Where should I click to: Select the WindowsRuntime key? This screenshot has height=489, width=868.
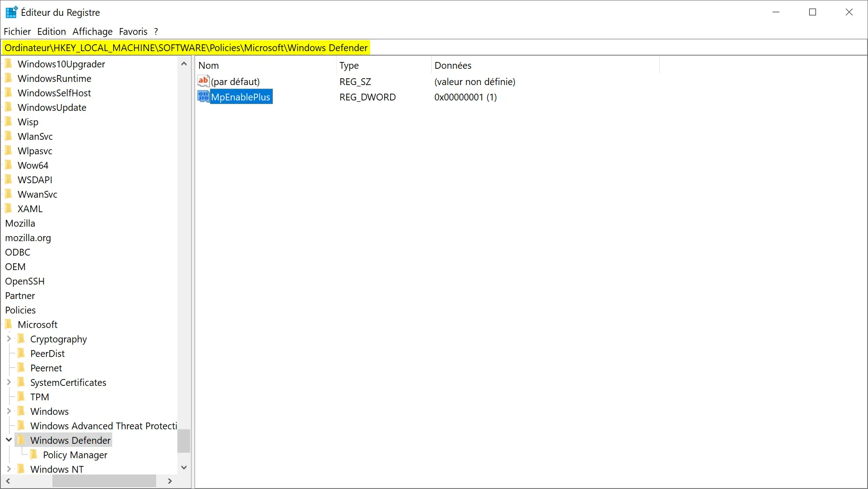(54, 78)
